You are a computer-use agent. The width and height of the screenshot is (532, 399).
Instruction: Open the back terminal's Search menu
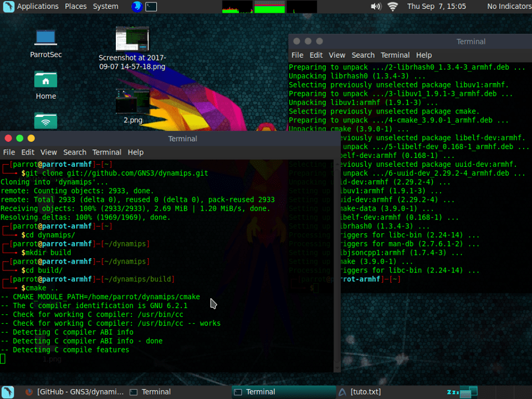[x=363, y=55]
